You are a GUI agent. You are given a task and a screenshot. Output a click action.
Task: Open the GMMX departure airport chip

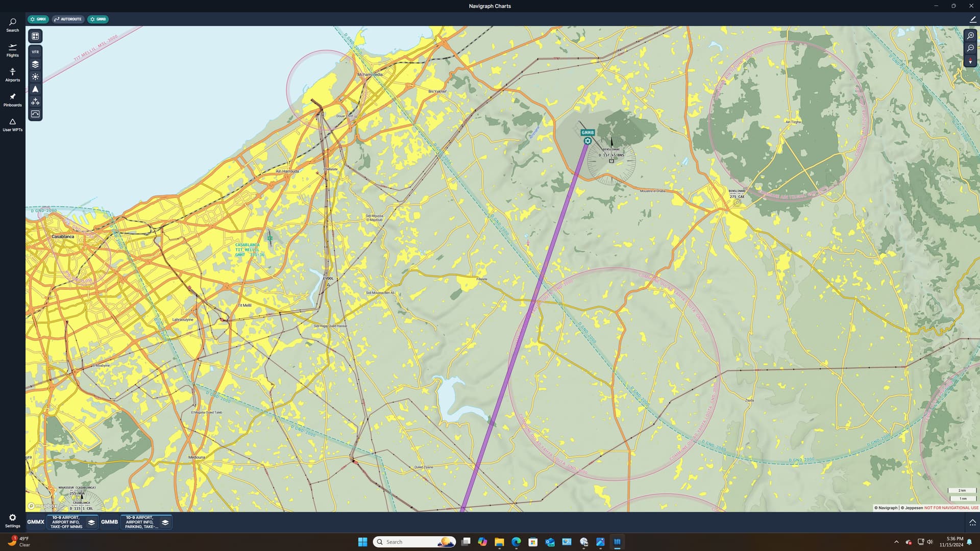[38, 19]
